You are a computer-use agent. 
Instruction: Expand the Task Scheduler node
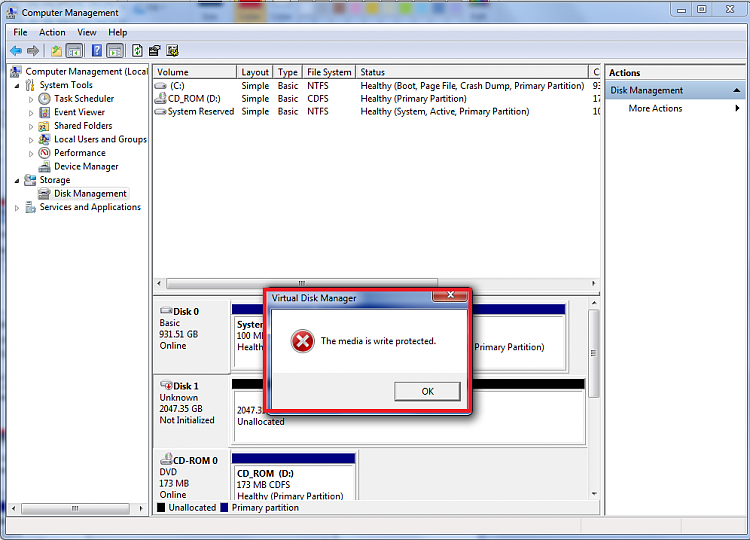point(31,99)
